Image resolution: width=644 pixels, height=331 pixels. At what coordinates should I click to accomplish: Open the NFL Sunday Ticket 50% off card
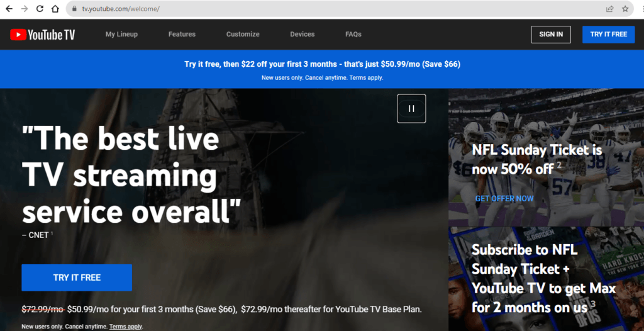(547, 157)
